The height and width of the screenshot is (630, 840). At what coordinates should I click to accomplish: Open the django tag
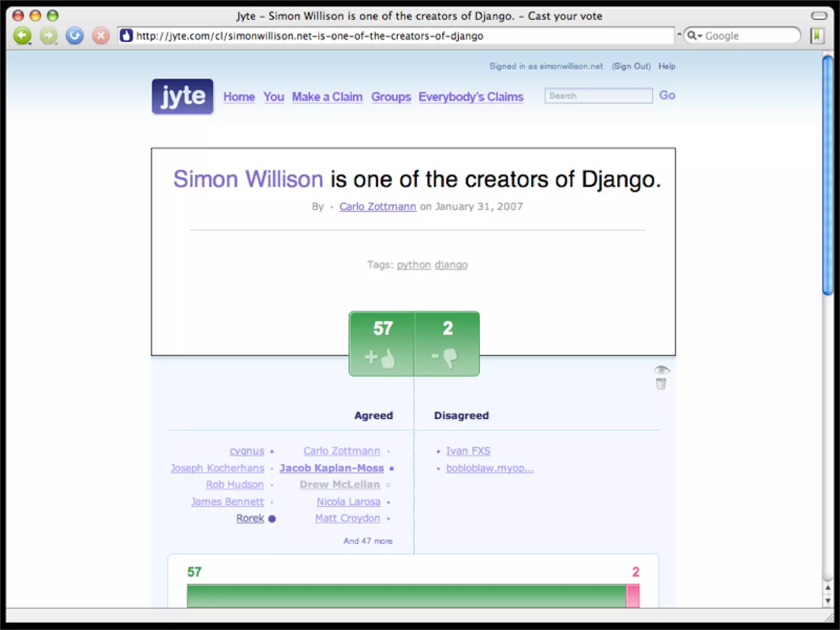click(451, 265)
